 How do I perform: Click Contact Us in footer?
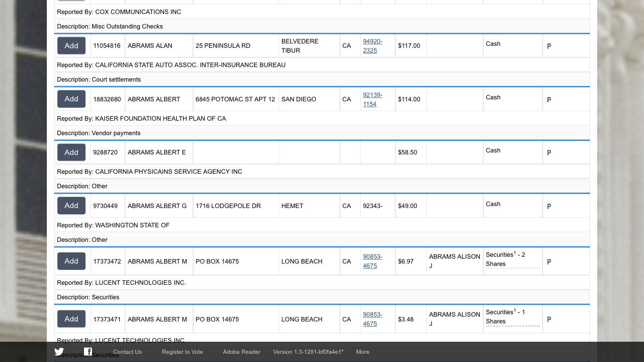127,352
